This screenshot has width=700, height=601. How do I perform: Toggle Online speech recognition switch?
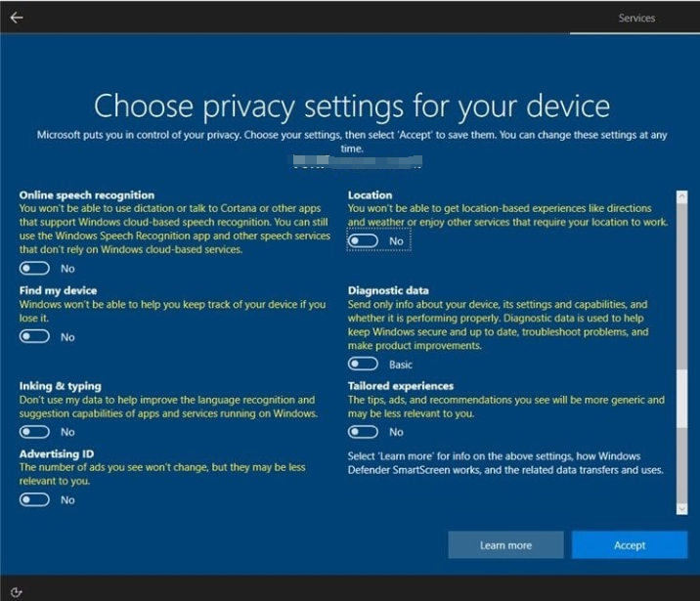(34, 268)
